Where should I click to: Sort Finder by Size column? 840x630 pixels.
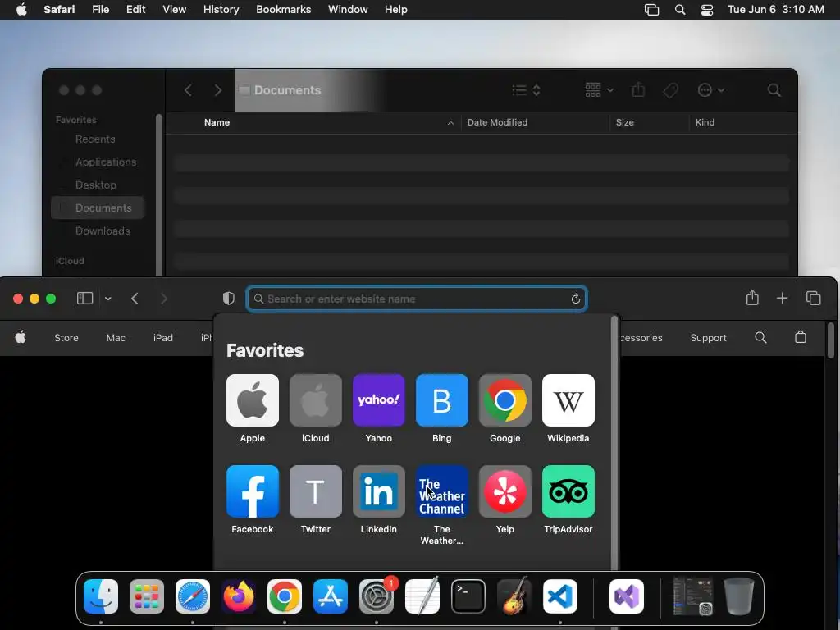click(624, 122)
